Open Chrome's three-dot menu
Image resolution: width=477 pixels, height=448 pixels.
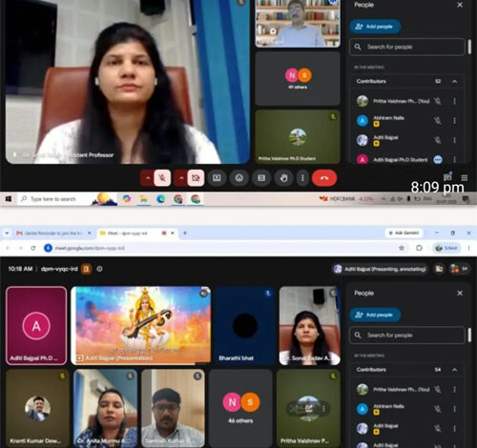click(468, 248)
